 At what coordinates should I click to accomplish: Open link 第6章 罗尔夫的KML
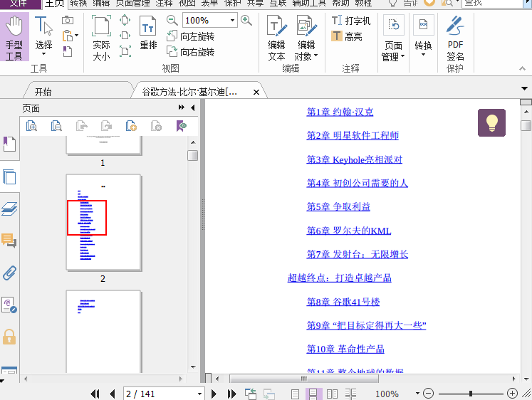[349, 231]
